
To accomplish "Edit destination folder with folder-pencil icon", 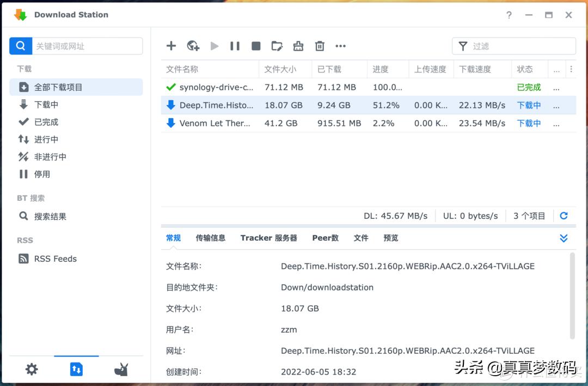I will click(277, 46).
